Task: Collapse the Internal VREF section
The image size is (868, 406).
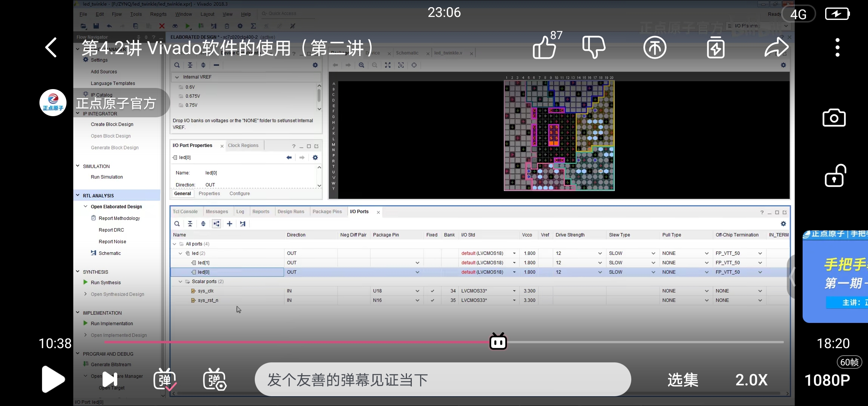Action: tap(177, 77)
